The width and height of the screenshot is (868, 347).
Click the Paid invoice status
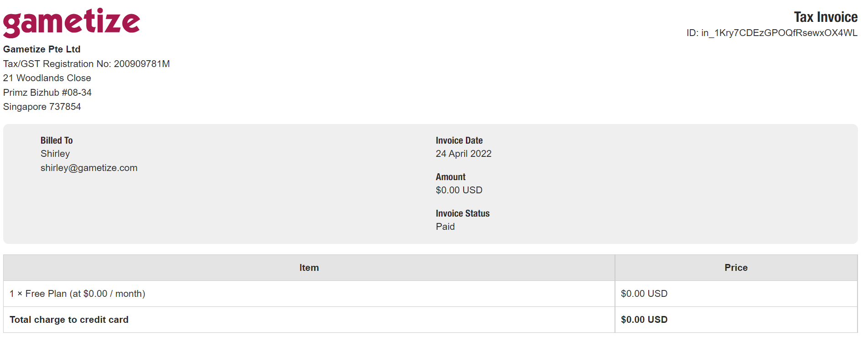(x=445, y=227)
